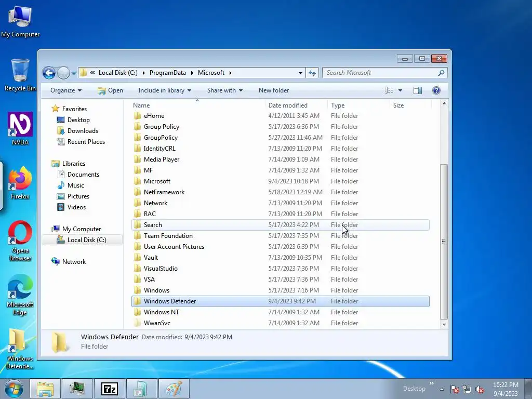Click the Windows Start button
Screen dimensions: 532x399
pos(14,389)
